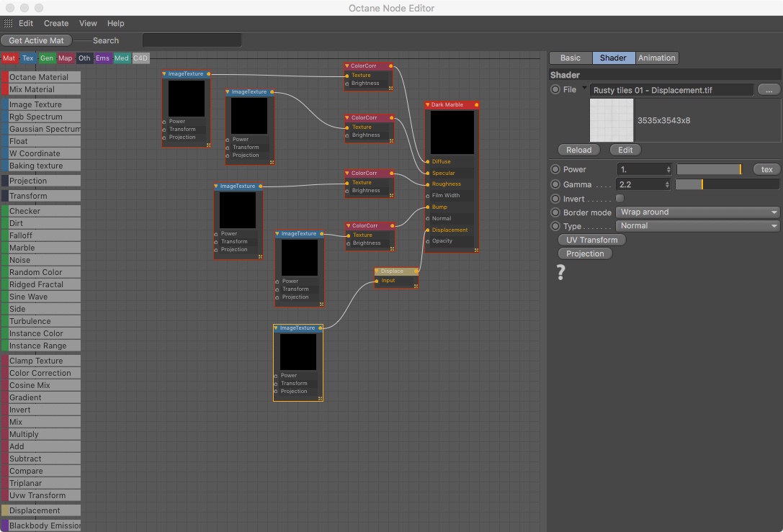
Task: Toggle the Med node filter
Action: [121, 58]
